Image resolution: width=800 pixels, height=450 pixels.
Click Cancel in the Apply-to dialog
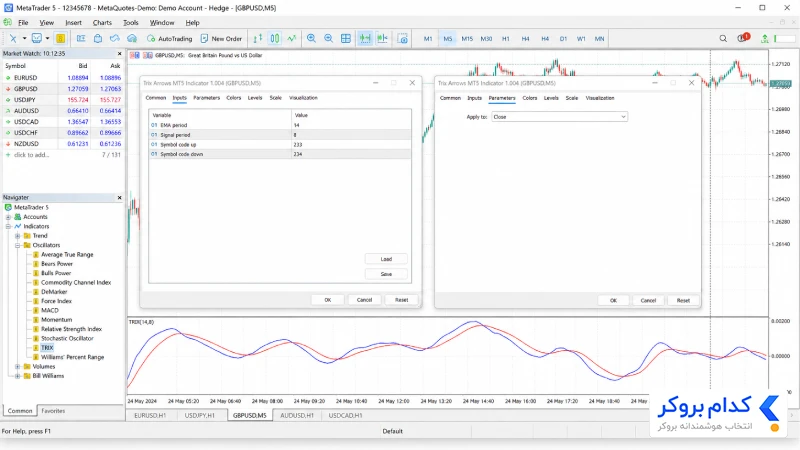(x=648, y=301)
